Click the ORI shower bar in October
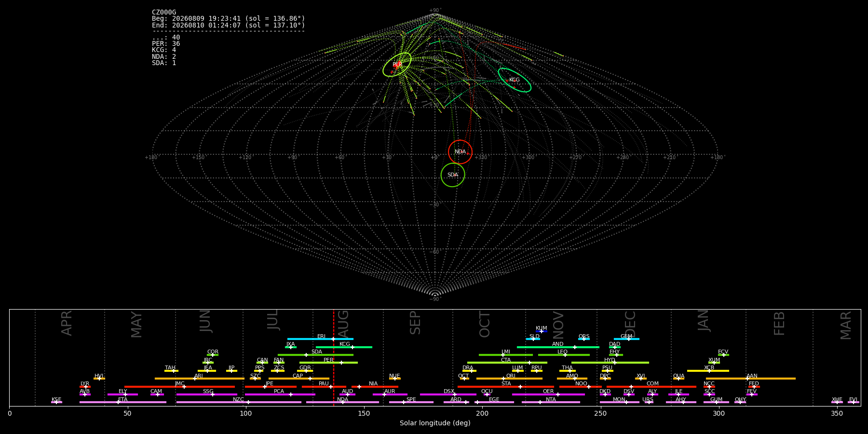This screenshot has height=434, width=868. click(509, 379)
